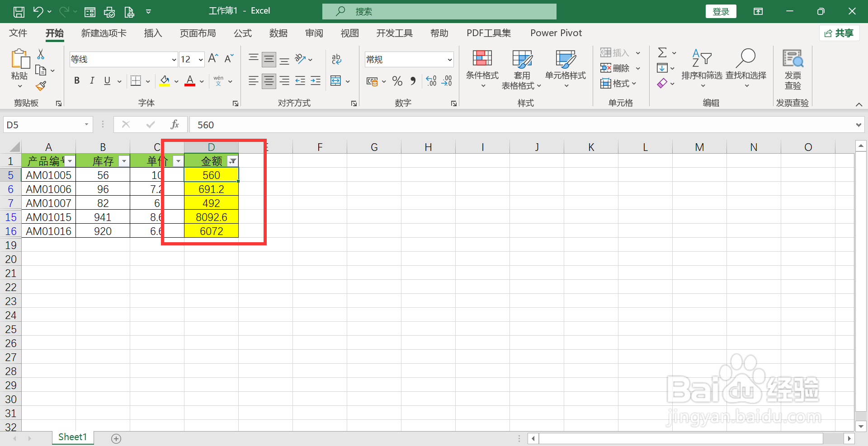The image size is (868, 446).
Task: Click Invoice Check (发票查验) icon
Action: tap(793, 69)
